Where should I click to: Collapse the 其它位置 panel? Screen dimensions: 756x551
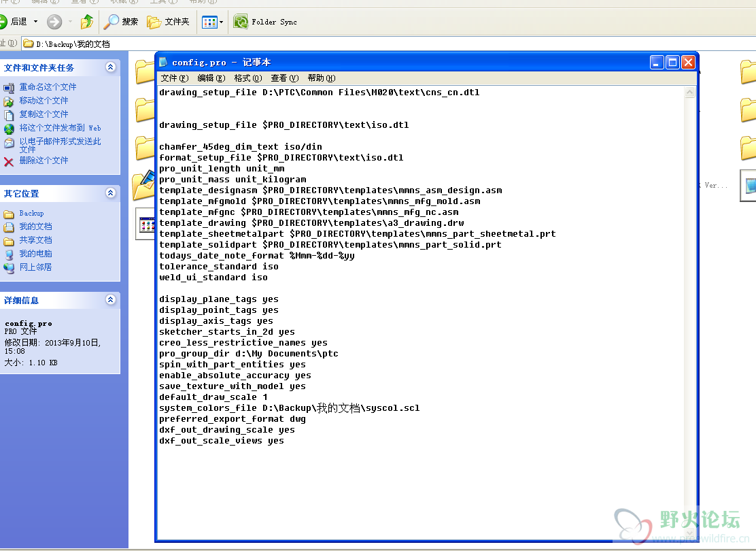110,193
